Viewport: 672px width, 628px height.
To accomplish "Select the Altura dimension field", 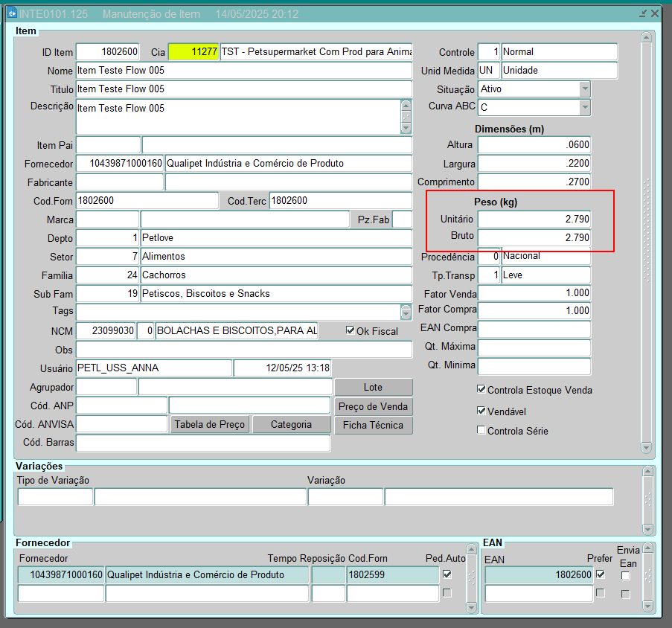I will point(534,145).
